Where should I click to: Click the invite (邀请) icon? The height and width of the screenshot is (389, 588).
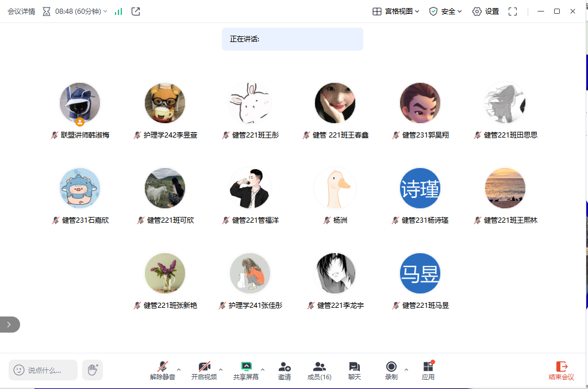click(285, 370)
